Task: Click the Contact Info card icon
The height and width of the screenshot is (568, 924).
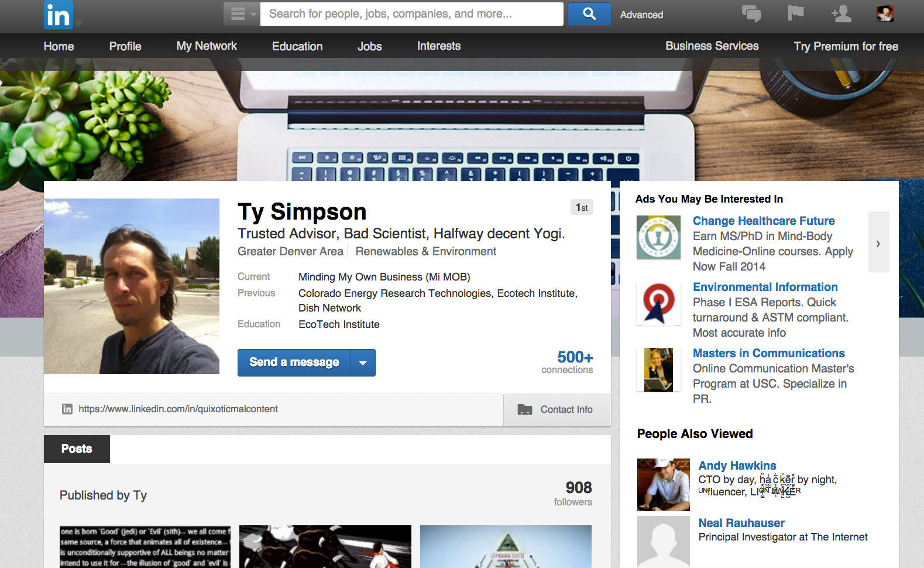Action: [x=525, y=410]
